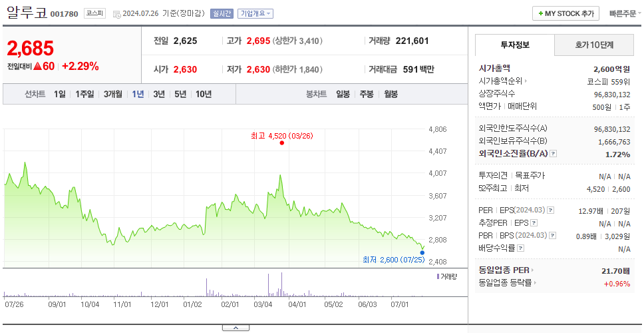Expand the 기업개요 dropdown

[255, 13]
